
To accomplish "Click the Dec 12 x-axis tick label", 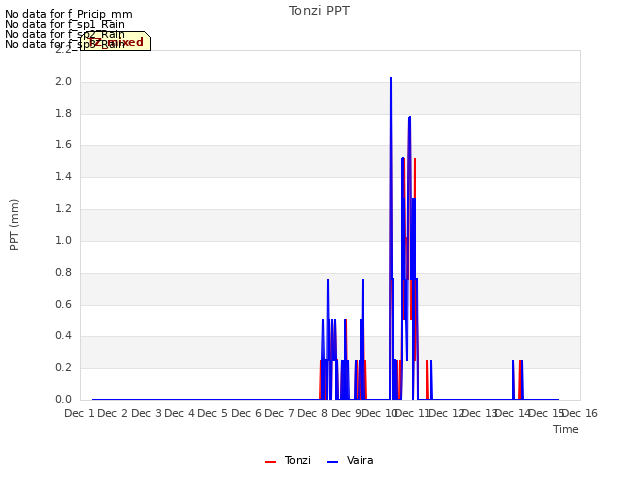I will pyautogui.click(x=445, y=413).
